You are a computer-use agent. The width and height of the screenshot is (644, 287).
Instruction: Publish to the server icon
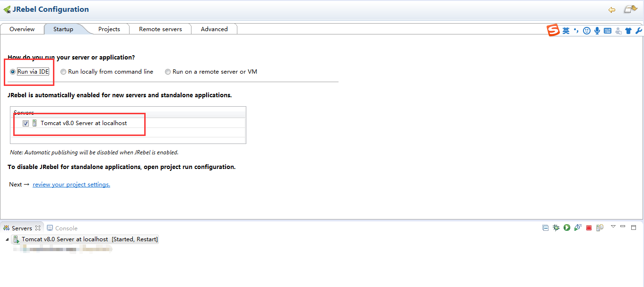tap(600, 228)
